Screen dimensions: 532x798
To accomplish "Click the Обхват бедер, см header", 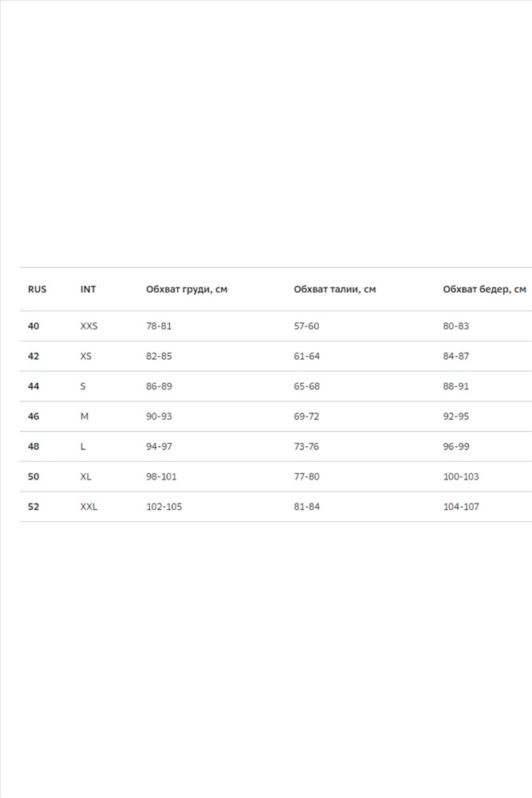I will point(484,289).
